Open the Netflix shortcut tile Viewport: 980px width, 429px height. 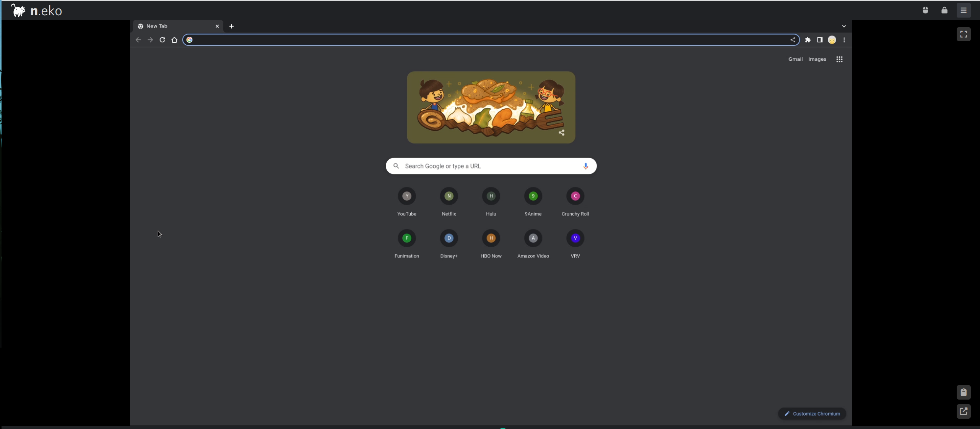click(449, 196)
